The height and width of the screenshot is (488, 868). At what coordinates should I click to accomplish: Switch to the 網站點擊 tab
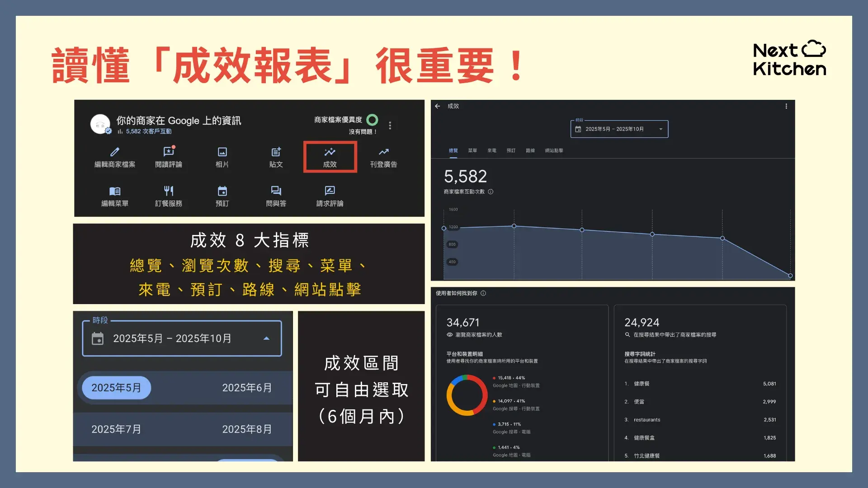tap(554, 150)
